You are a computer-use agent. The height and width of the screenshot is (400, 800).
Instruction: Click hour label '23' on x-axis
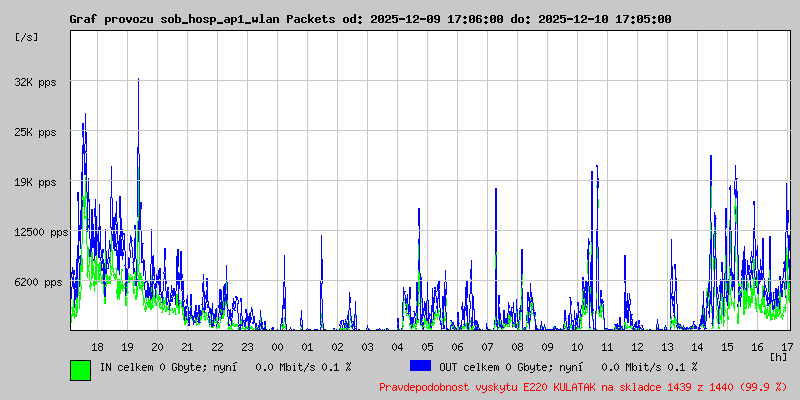coord(247,347)
